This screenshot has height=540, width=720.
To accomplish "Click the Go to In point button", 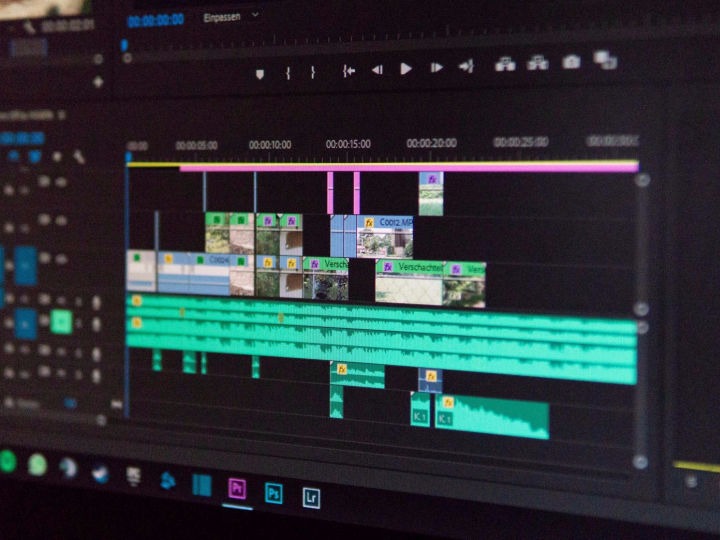I will (x=349, y=71).
